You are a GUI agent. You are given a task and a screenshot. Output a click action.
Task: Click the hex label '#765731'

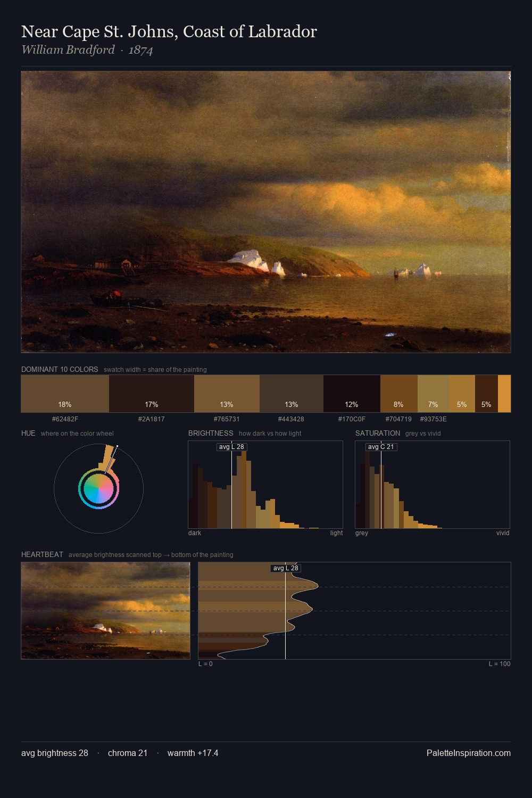[227, 419]
